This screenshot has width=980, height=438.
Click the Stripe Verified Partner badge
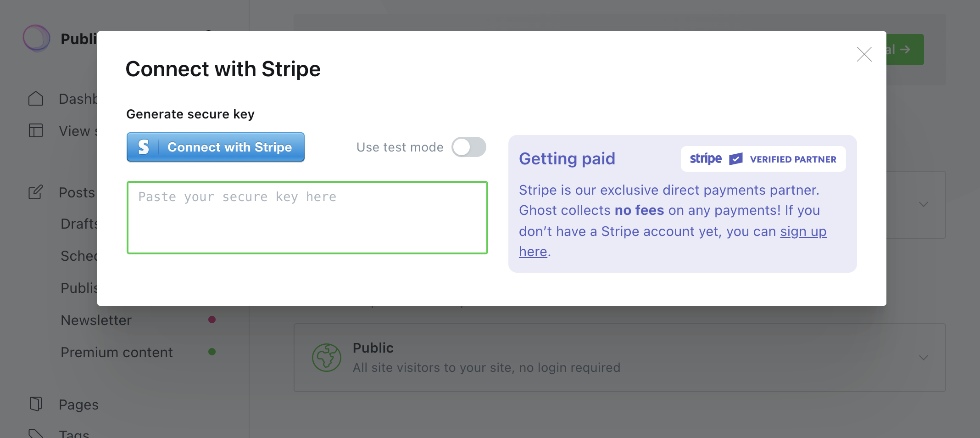pos(763,159)
